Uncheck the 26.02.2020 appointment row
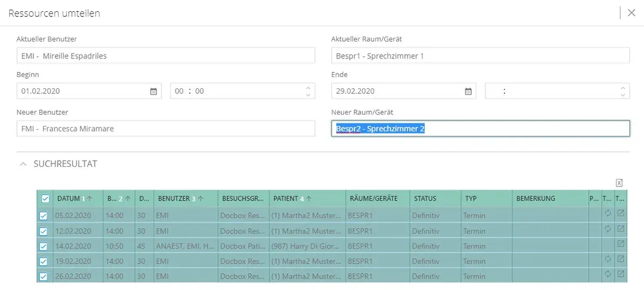This screenshot has width=644, height=290. pyautogui.click(x=43, y=277)
